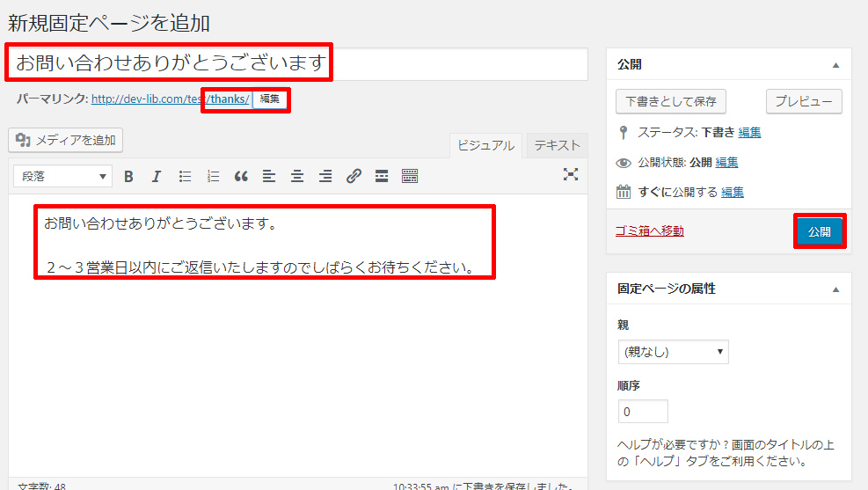Apply italic formatting
Viewport: 868px width, 490px height.
[x=157, y=176]
